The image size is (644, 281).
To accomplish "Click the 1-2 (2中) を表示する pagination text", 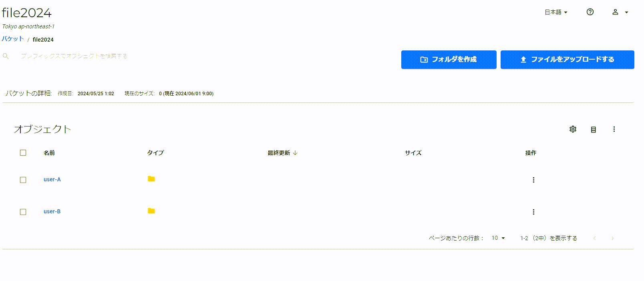I will click(x=549, y=238).
